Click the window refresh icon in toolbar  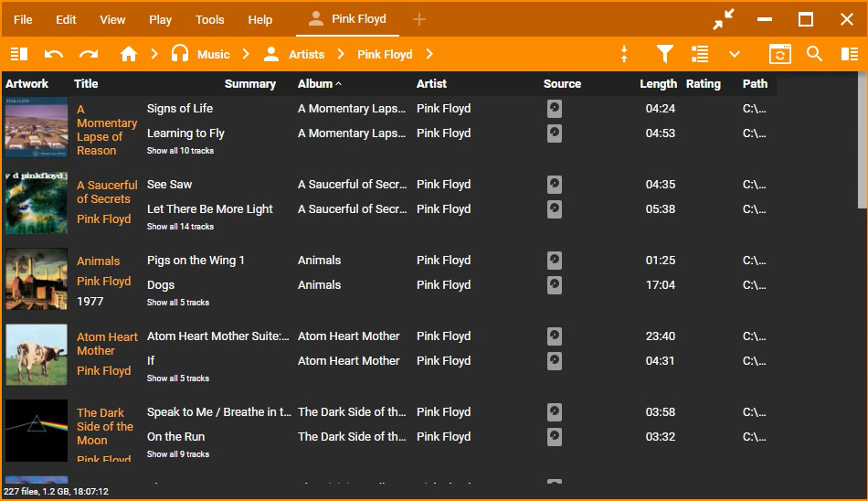click(x=779, y=54)
